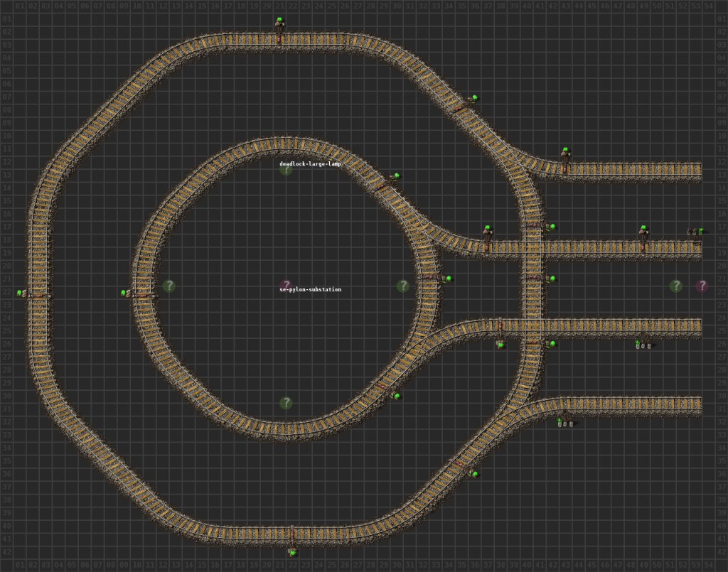
Task: Select the chain signal at the far end of the second exit track
Action: tap(695, 231)
